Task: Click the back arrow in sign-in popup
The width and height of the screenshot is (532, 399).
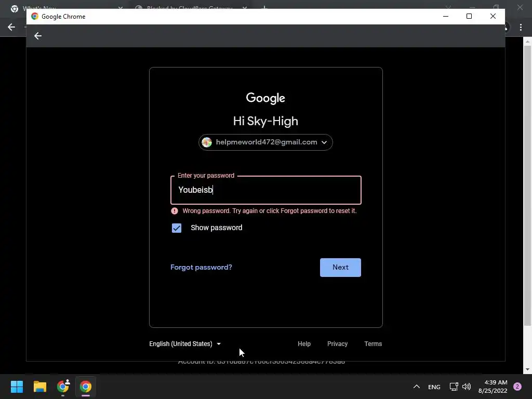Action: [x=37, y=36]
